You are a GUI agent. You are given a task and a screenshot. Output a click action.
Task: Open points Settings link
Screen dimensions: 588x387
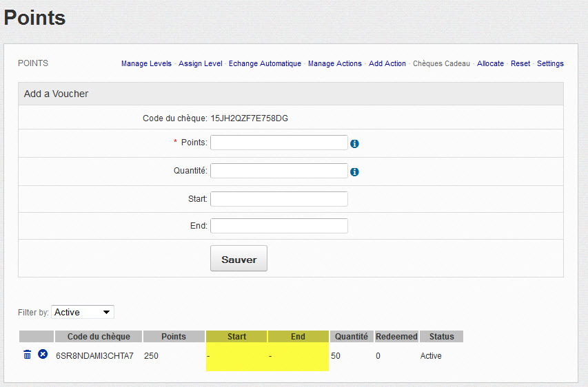tap(550, 63)
